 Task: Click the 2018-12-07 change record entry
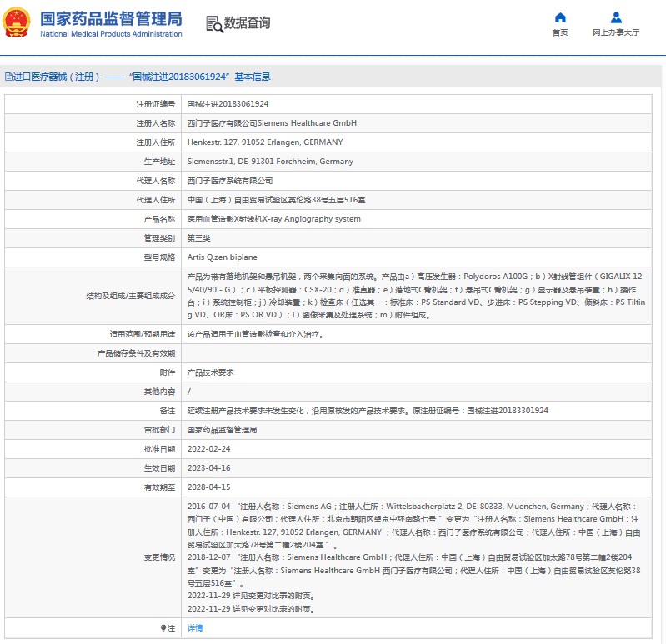click(x=414, y=570)
